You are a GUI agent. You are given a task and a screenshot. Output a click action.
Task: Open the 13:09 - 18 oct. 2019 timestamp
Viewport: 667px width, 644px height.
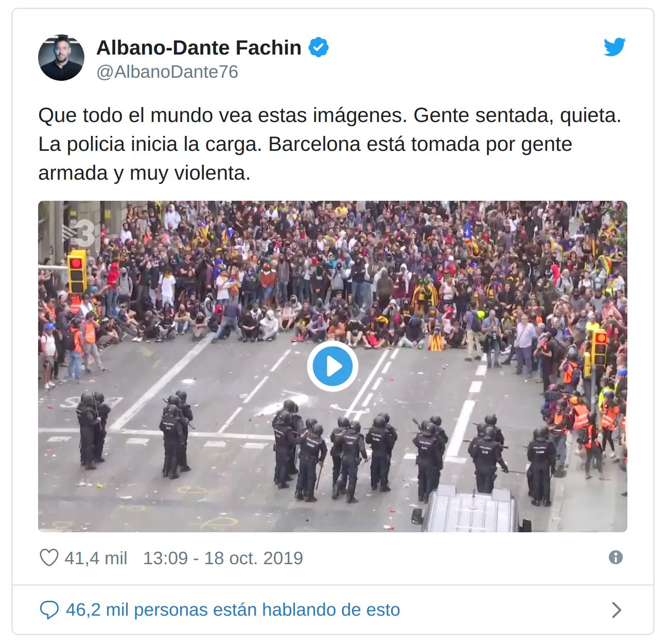[x=223, y=558]
